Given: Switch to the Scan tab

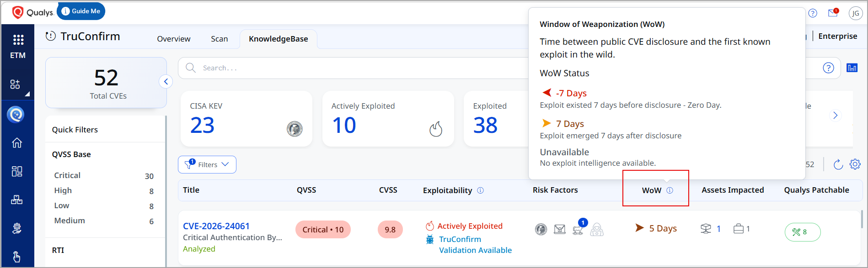Looking at the screenshot, I should point(220,39).
